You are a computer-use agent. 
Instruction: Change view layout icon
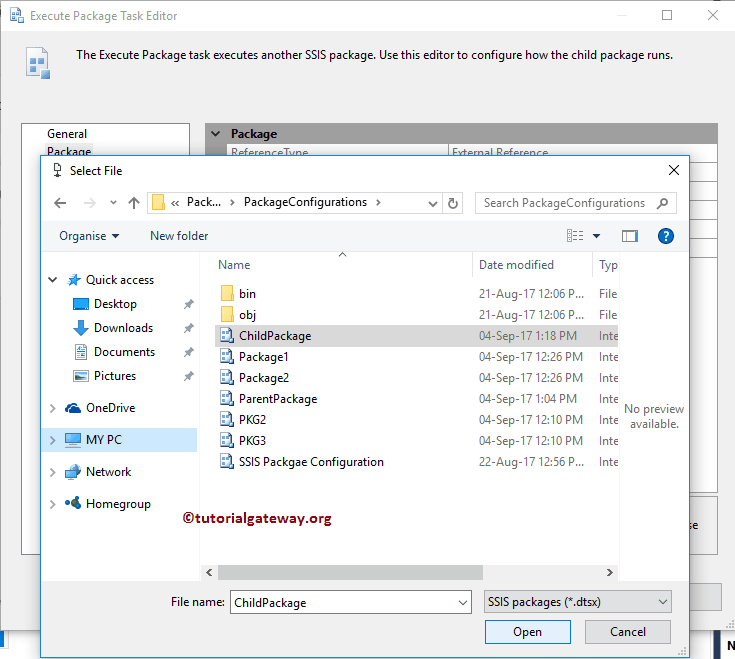575,236
